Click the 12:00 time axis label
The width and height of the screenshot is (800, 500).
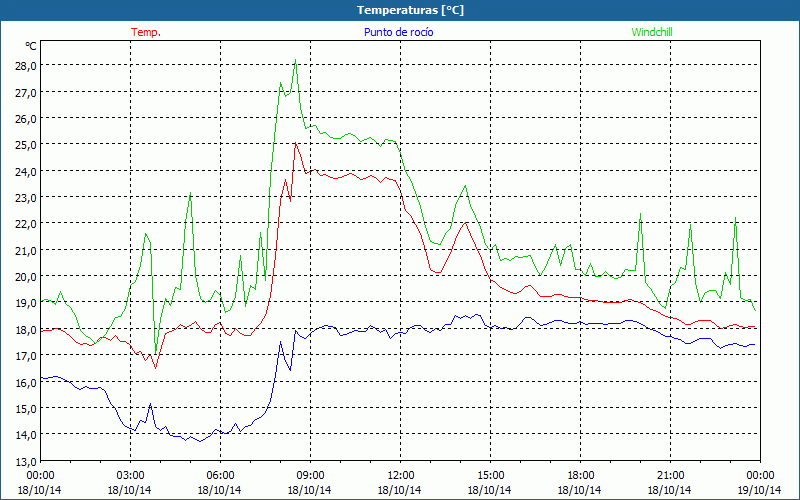pos(401,476)
